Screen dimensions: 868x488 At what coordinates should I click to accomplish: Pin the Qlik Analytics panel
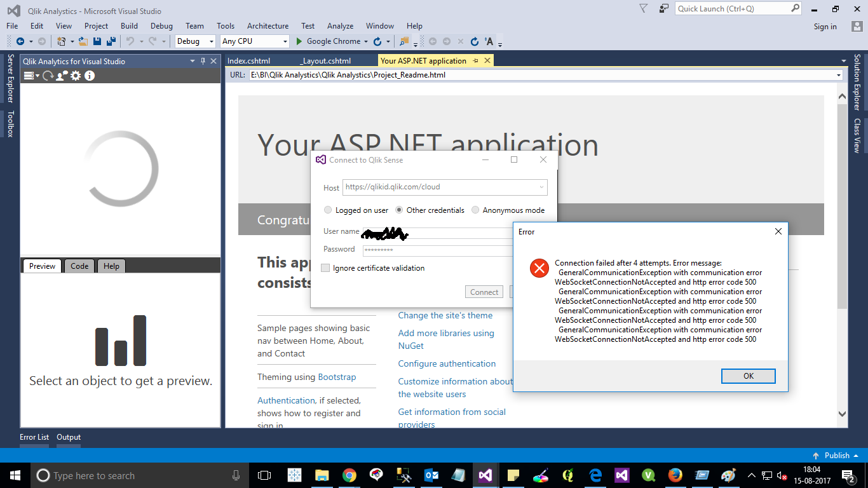(x=203, y=61)
